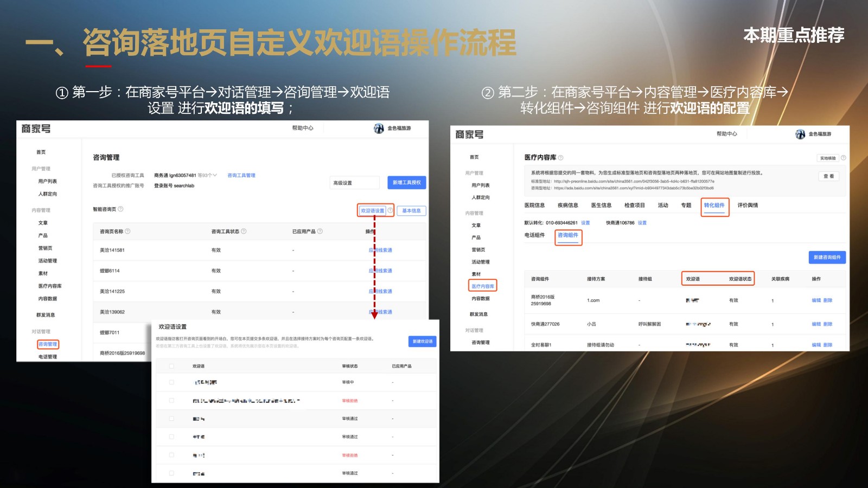Switch to the 转化组件 tab
Screen dimensions: 868x488
[714, 206]
